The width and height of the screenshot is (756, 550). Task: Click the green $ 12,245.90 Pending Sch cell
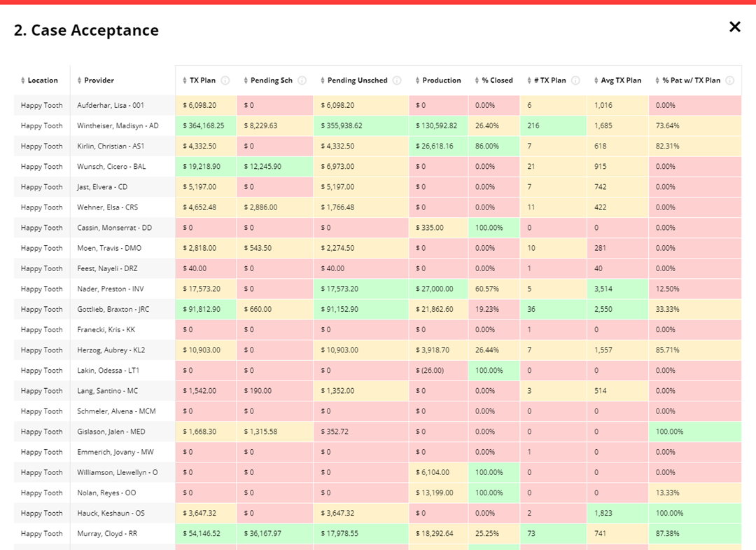click(x=262, y=167)
